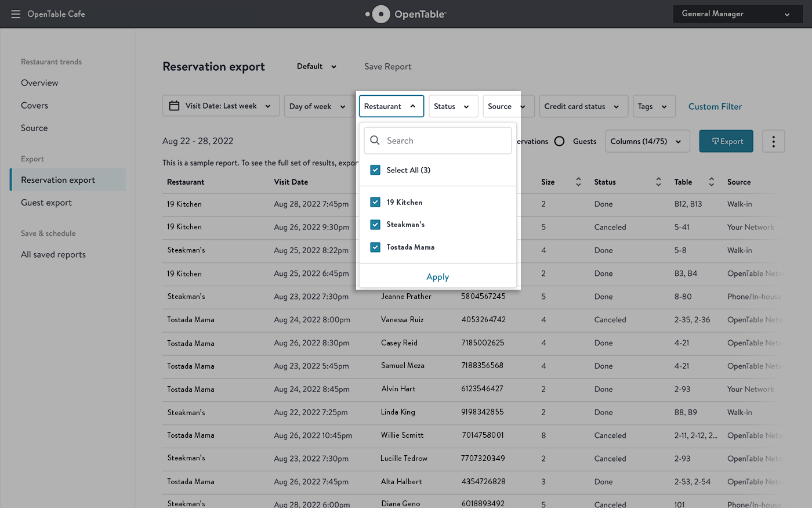This screenshot has width=812, height=508.
Task: Select the Guests radio button
Action: (x=559, y=141)
